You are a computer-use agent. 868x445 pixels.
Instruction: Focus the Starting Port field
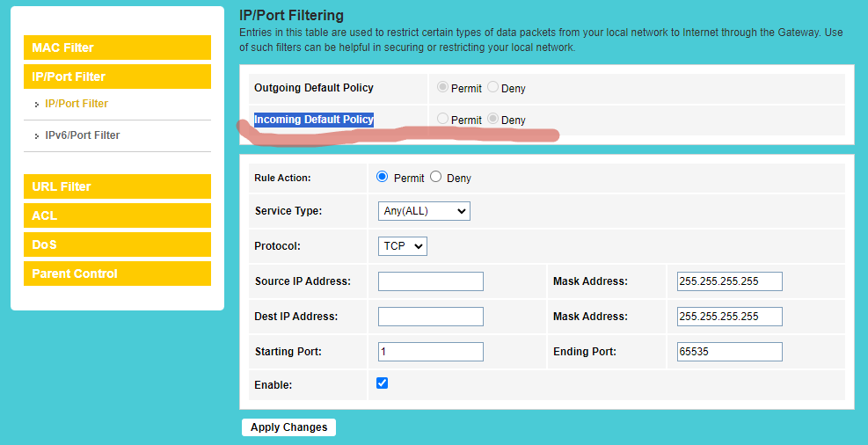pyautogui.click(x=431, y=352)
